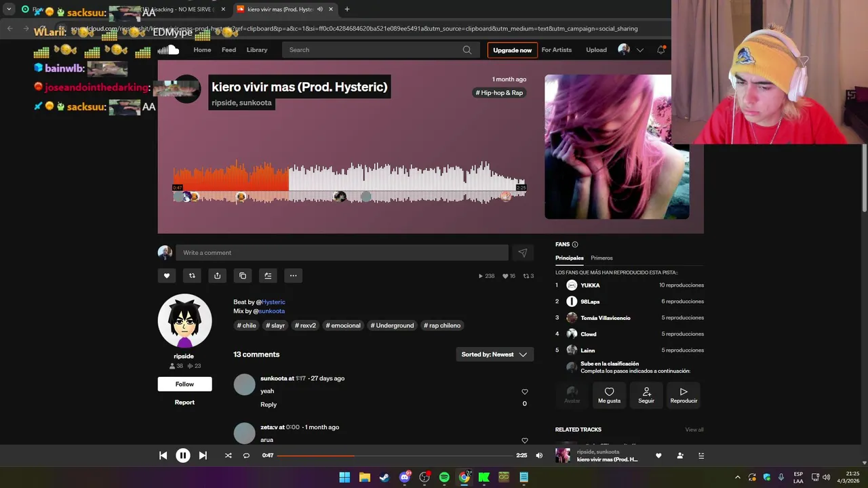Open notifications bell in SoundCloud header
868x488 pixels.
click(661, 49)
